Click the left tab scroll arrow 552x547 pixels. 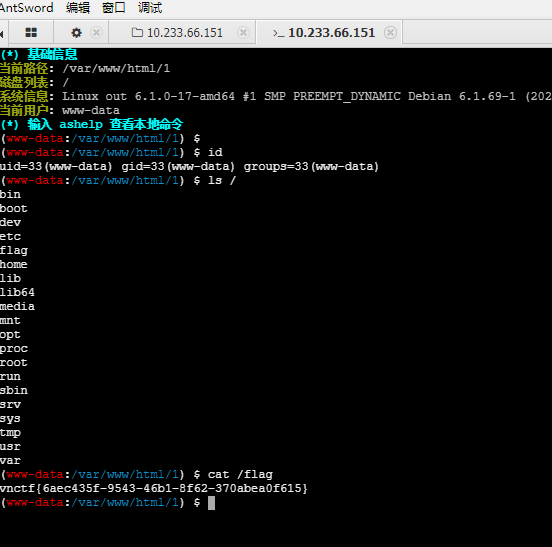point(2,33)
